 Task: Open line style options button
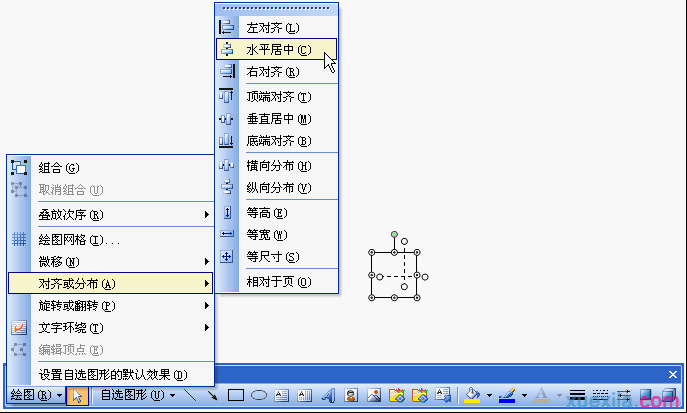tap(577, 395)
